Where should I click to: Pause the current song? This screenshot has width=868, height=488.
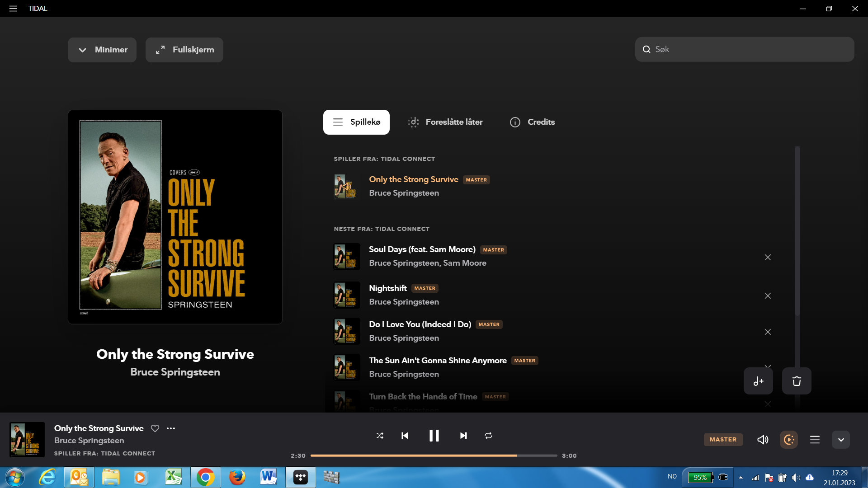(x=434, y=436)
